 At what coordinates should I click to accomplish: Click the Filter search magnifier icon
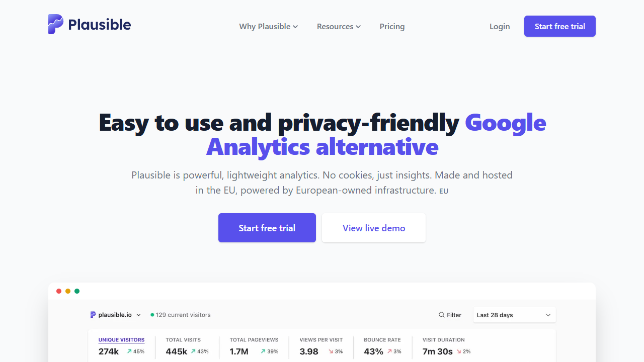tap(441, 315)
